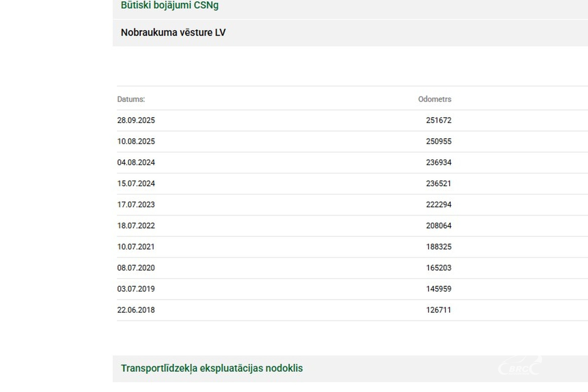
Task: Select the 28.09.2025 date entry
Action: (x=136, y=120)
